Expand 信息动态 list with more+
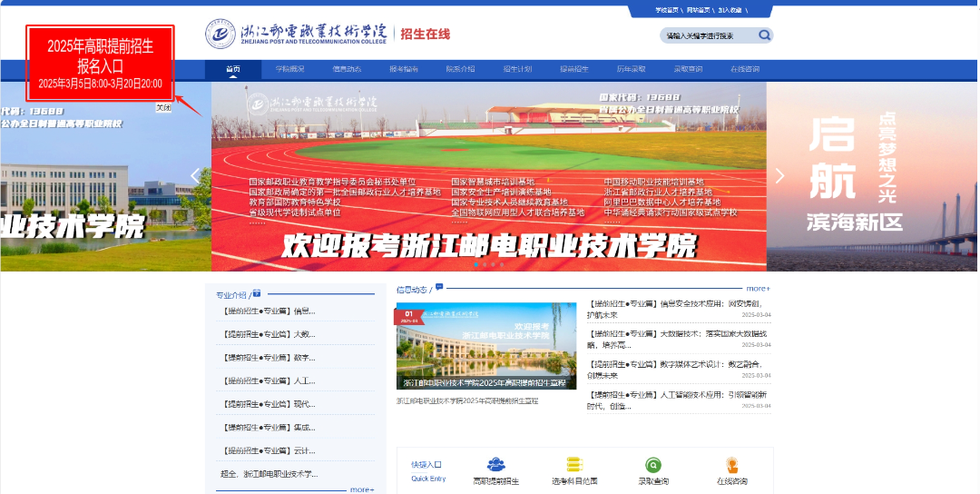 pos(758,289)
